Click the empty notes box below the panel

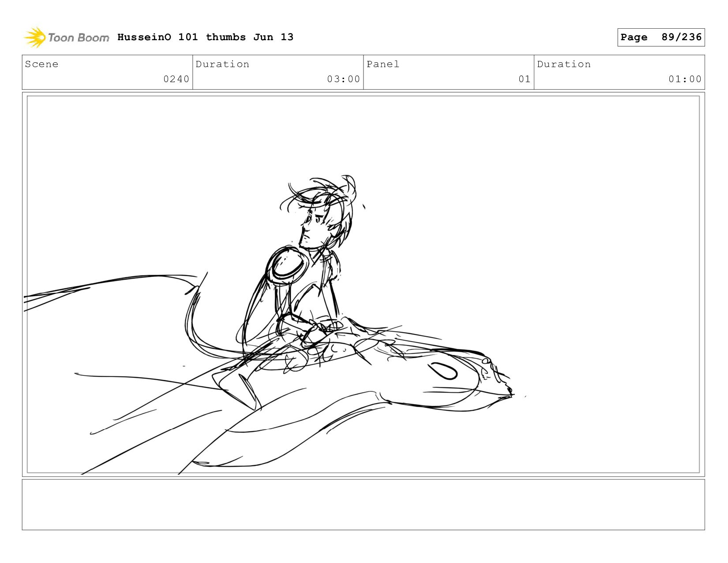(363, 505)
